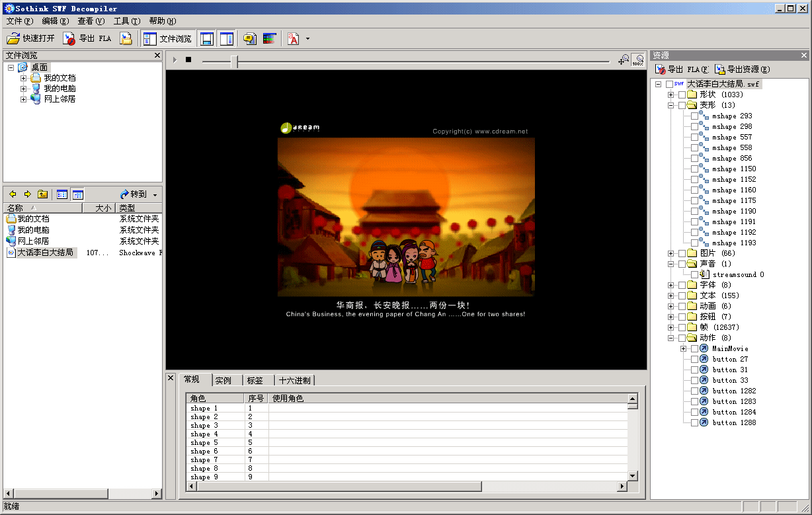Expand the 文本 (155) resource folder
The image size is (812, 515).
[x=670, y=296]
